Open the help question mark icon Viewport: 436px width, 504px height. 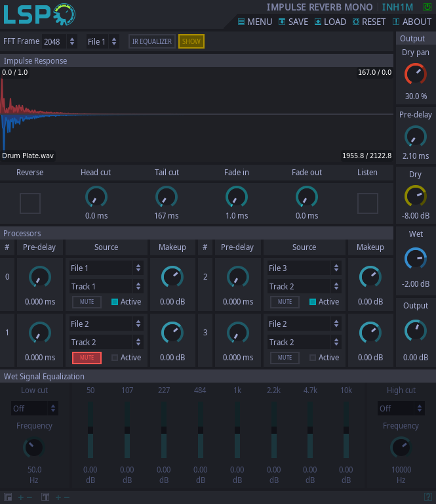(427, 497)
